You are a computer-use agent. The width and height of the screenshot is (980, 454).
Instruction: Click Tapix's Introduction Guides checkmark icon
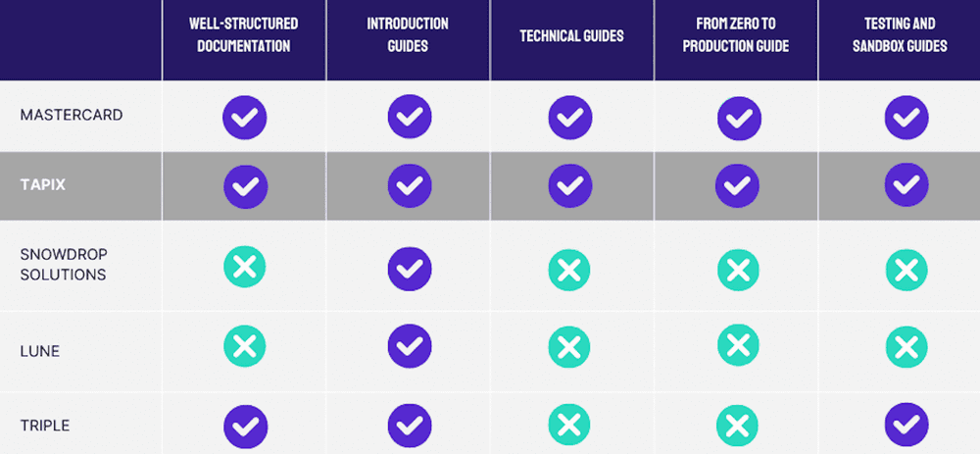pos(410,184)
